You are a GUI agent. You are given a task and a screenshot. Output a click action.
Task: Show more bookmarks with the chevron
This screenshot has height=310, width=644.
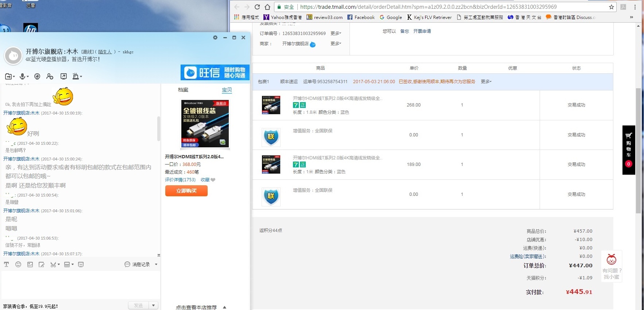click(632, 17)
